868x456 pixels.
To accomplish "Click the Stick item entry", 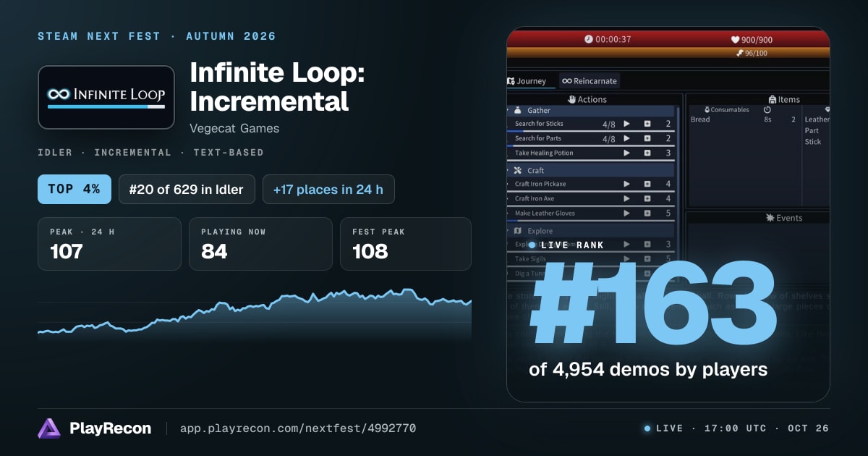I will pos(813,142).
